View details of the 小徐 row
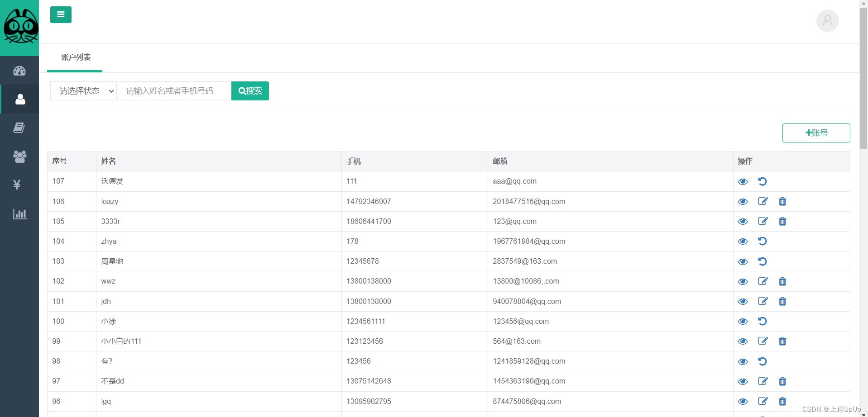Viewport: 868px width, 417px height. (743, 321)
